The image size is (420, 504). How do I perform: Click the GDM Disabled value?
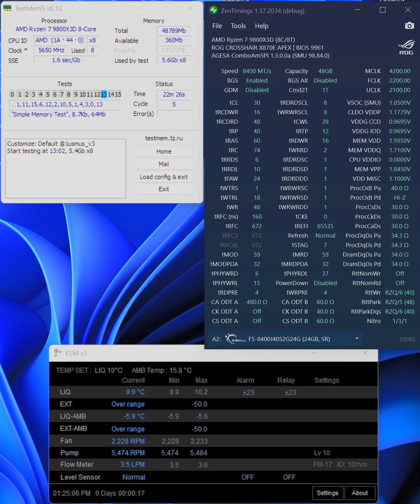pos(257,90)
